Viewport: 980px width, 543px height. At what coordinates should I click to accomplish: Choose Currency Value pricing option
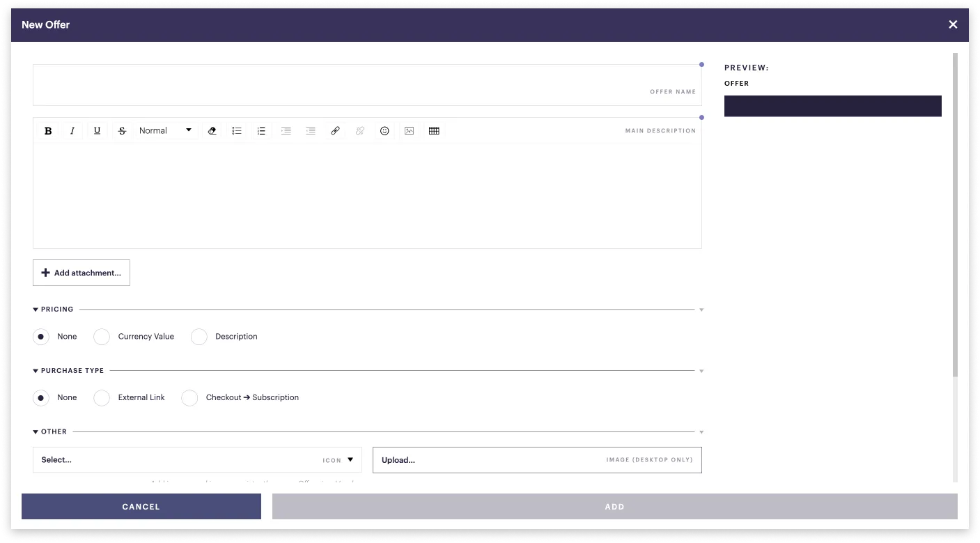click(102, 337)
